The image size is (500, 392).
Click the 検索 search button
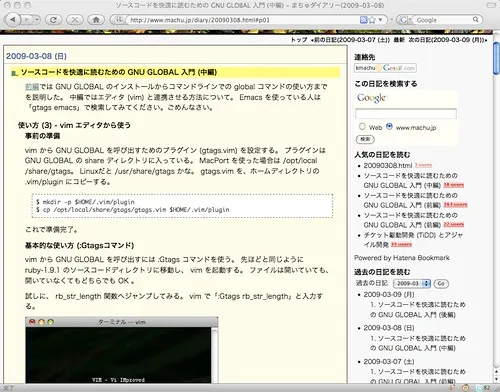(365, 139)
